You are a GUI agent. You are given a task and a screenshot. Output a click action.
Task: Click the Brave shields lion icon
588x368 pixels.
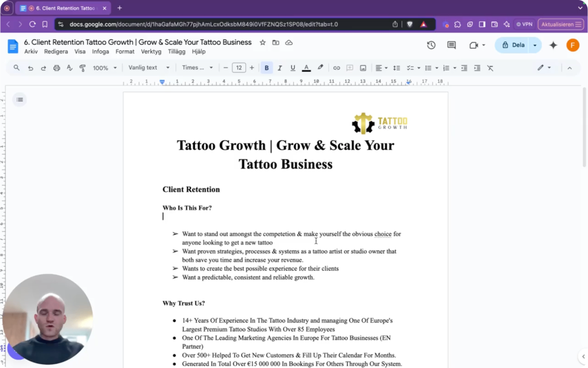pyautogui.click(x=410, y=24)
